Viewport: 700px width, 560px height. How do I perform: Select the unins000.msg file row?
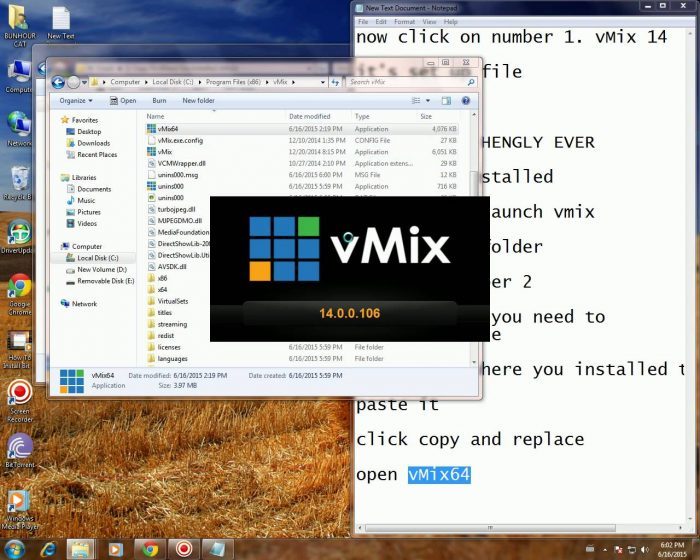302,175
